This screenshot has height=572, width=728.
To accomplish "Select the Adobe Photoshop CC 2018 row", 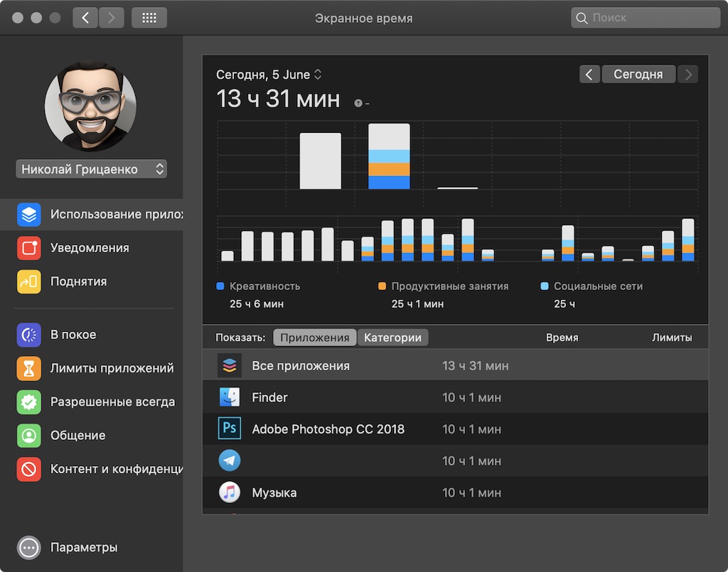I will (x=456, y=429).
